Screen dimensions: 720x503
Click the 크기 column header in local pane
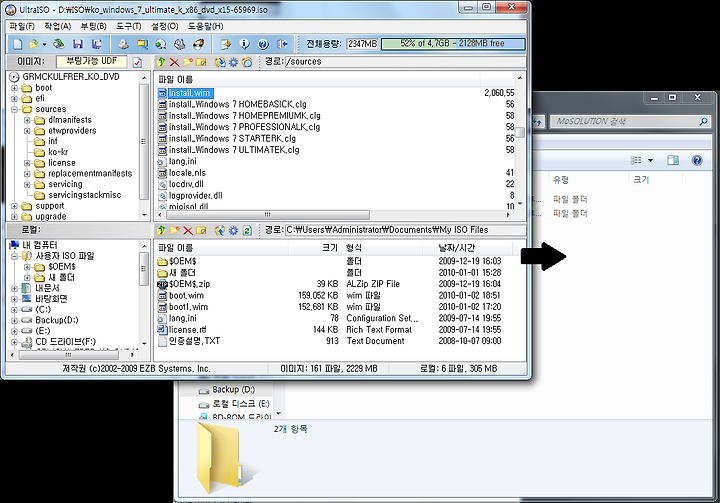[x=315, y=248]
